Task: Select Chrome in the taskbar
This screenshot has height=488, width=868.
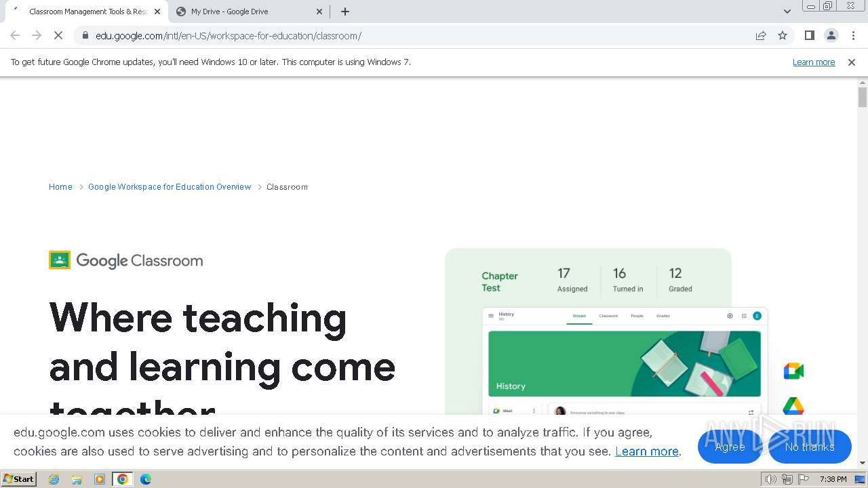Action: (123, 479)
